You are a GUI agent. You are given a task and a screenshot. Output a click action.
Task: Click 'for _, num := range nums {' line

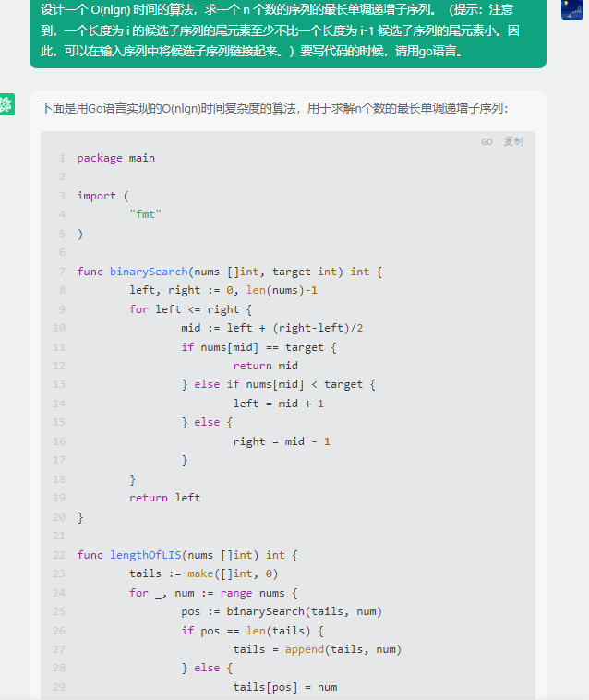point(213,593)
